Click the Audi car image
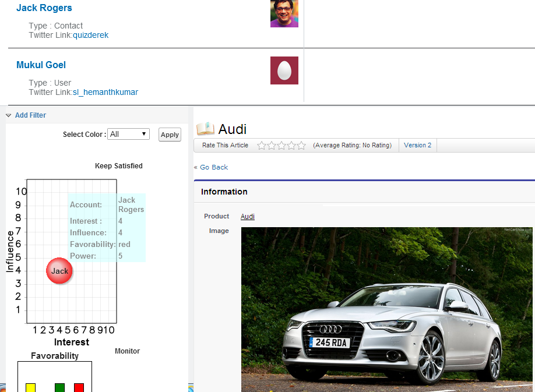The width and height of the screenshot is (535, 392). (x=386, y=309)
